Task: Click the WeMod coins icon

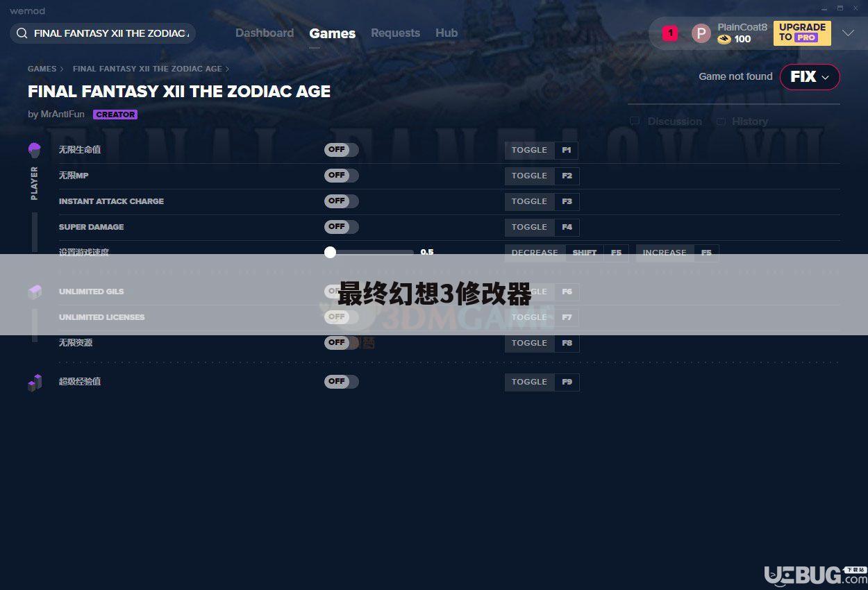Action: (724, 40)
